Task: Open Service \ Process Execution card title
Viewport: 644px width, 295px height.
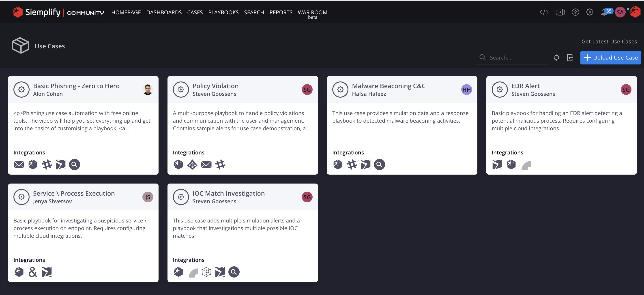Action: pyautogui.click(x=74, y=193)
